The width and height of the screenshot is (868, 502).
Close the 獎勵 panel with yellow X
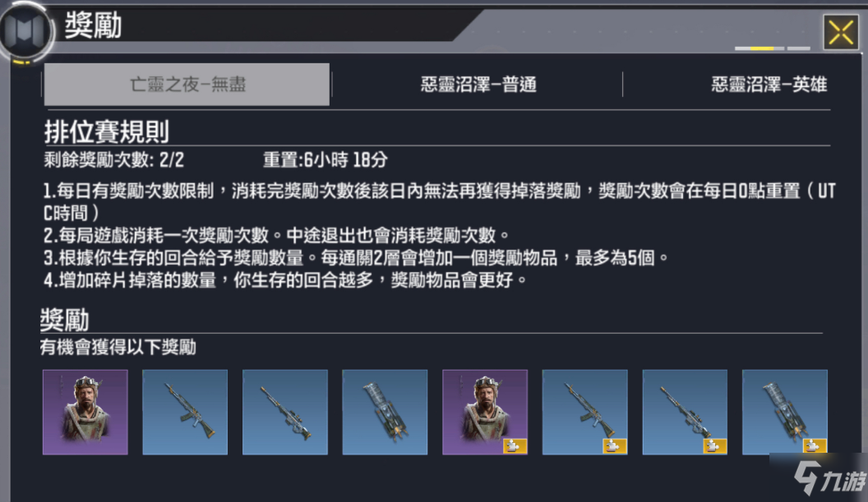click(841, 33)
